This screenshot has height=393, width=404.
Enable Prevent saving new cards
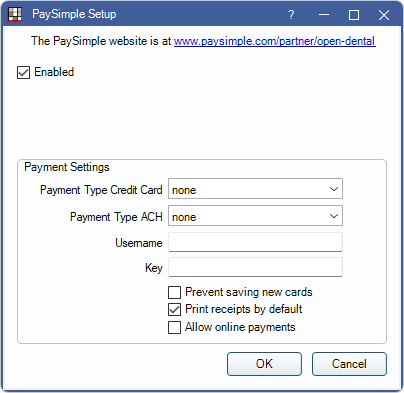pyautogui.click(x=174, y=292)
